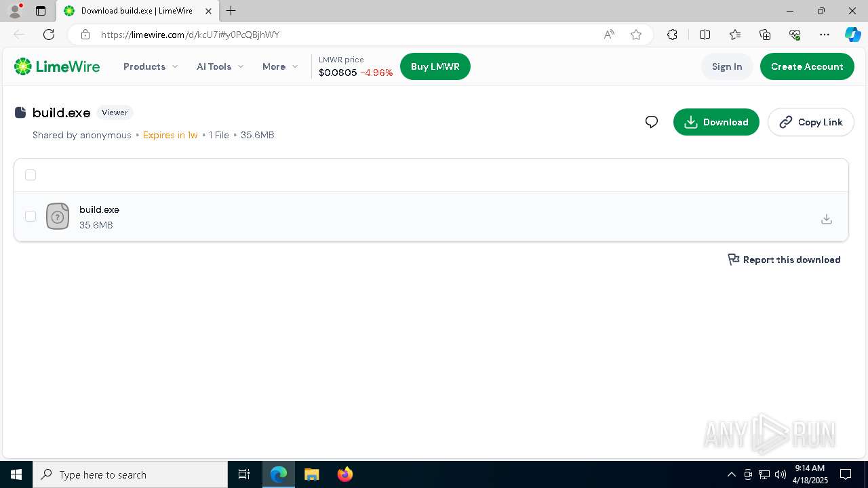
Task: Click the LMWR price value $0.0805
Action: pyautogui.click(x=338, y=73)
